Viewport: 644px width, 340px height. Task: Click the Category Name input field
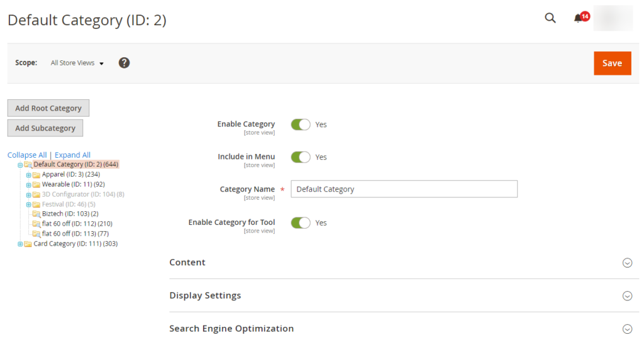404,189
